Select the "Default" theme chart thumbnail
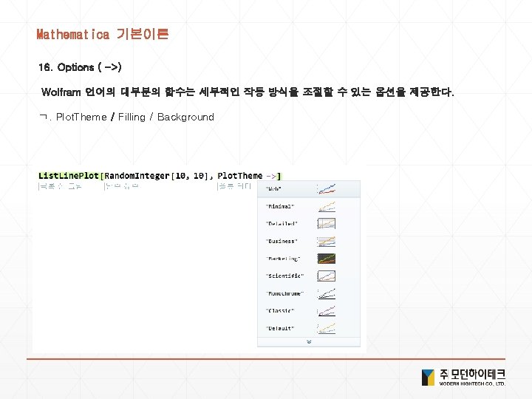Viewport: 532px width, 399px height. click(x=327, y=328)
